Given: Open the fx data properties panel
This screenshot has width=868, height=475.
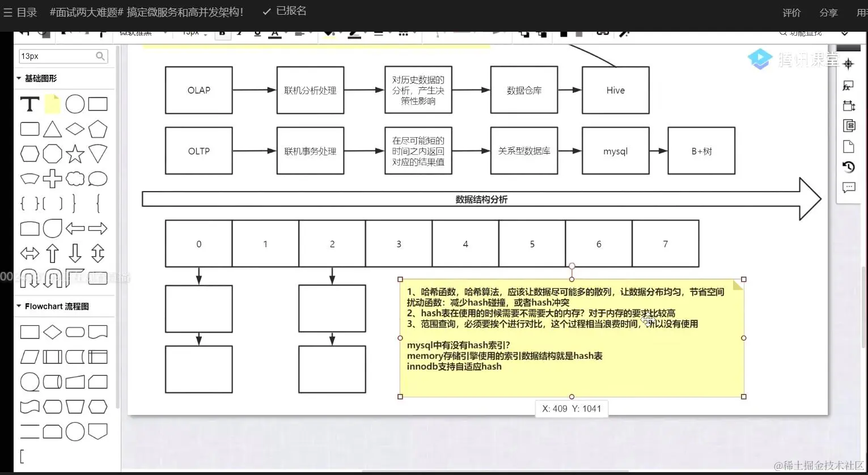Looking at the screenshot, I should [848, 85].
